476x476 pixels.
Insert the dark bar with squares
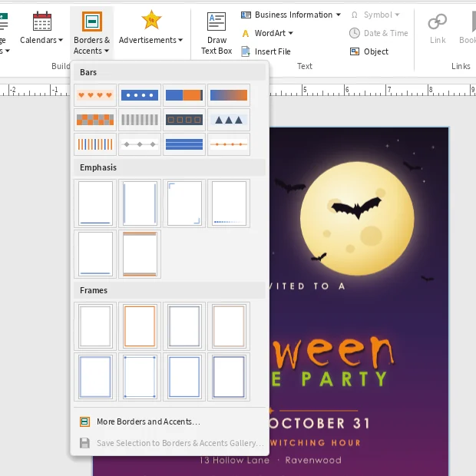click(x=184, y=120)
